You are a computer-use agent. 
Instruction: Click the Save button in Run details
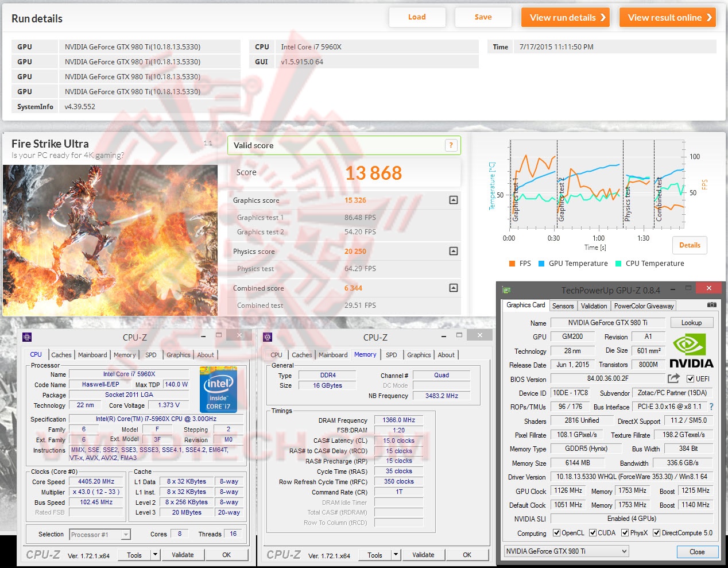(x=483, y=17)
